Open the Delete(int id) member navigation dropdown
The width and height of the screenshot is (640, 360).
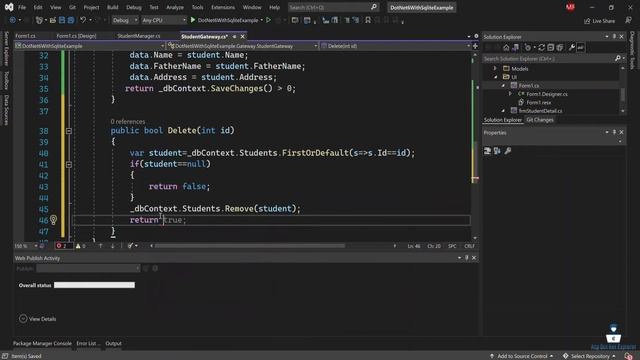point(396,46)
